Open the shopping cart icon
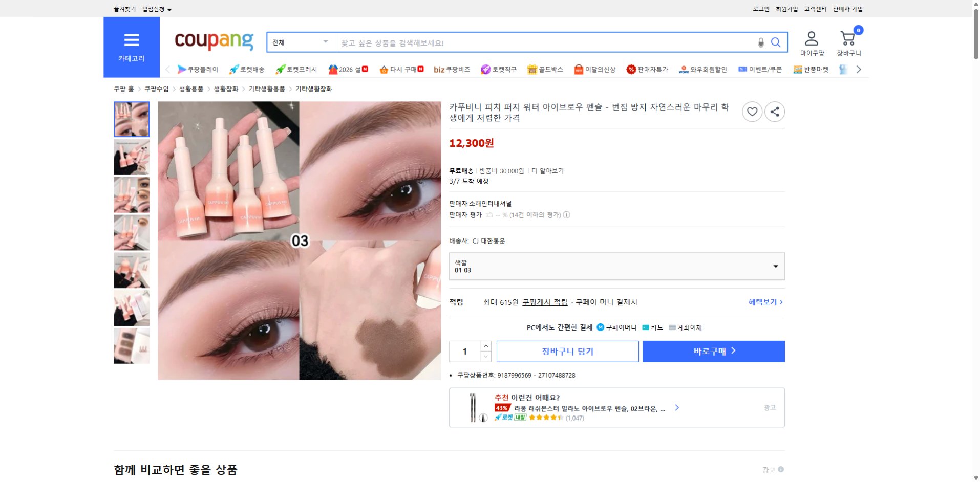980x482 pixels. click(847, 38)
